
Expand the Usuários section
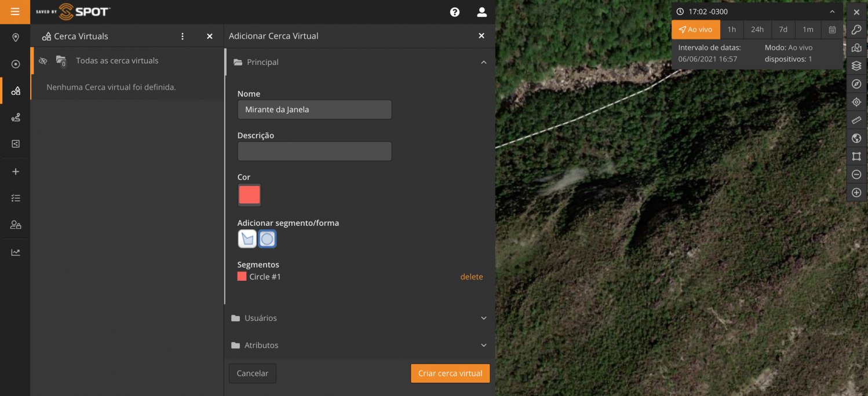484,318
